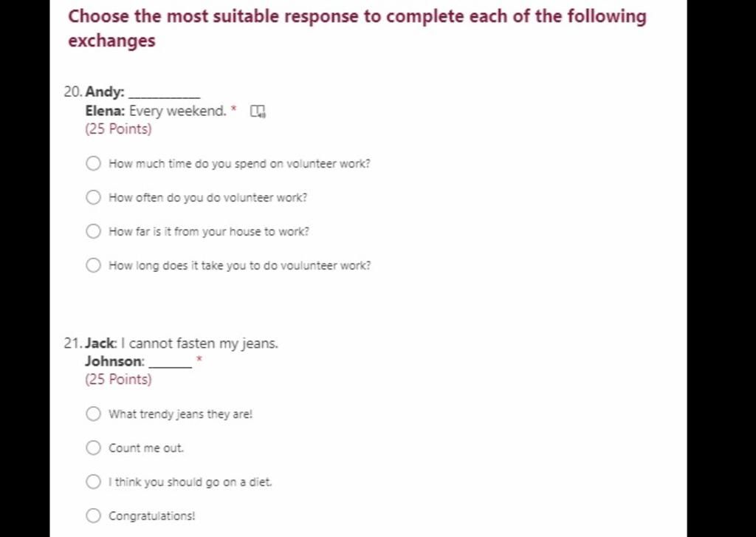Screen dimensions: 756x537
Task: Click 'Elena: Every weekend.' text
Action: pyautogui.click(x=156, y=111)
